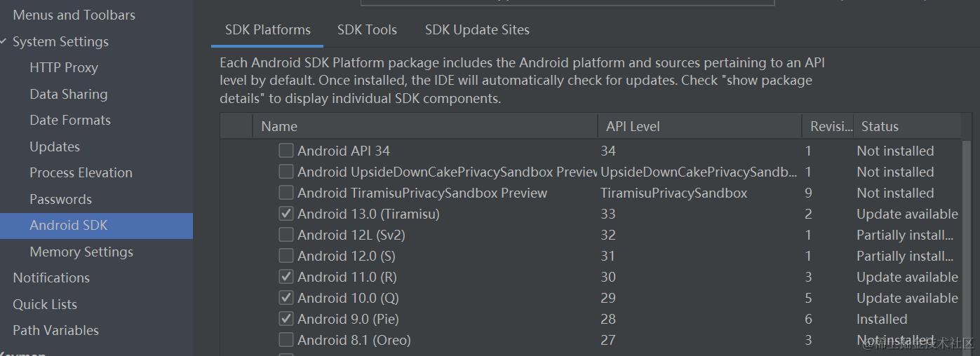Select Memory Settings in the sidebar

pyautogui.click(x=81, y=252)
